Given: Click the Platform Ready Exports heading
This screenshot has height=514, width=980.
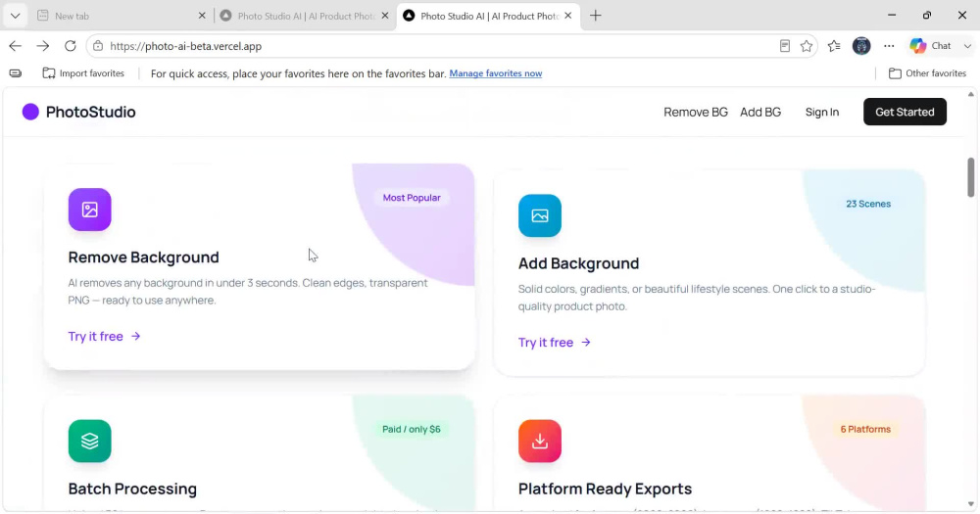Looking at the screenshot, I should pos(605,489).
